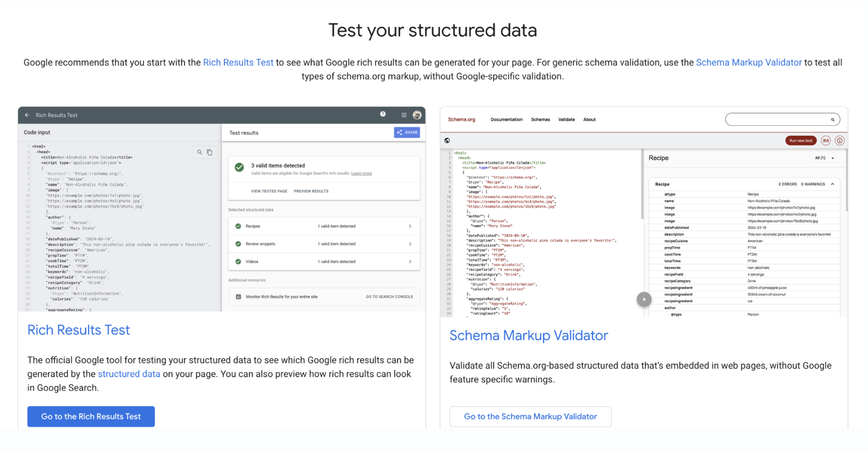Open the help question-mark icon in Rich Results Test header
The image size is (868, 454).
pos(383,114)
